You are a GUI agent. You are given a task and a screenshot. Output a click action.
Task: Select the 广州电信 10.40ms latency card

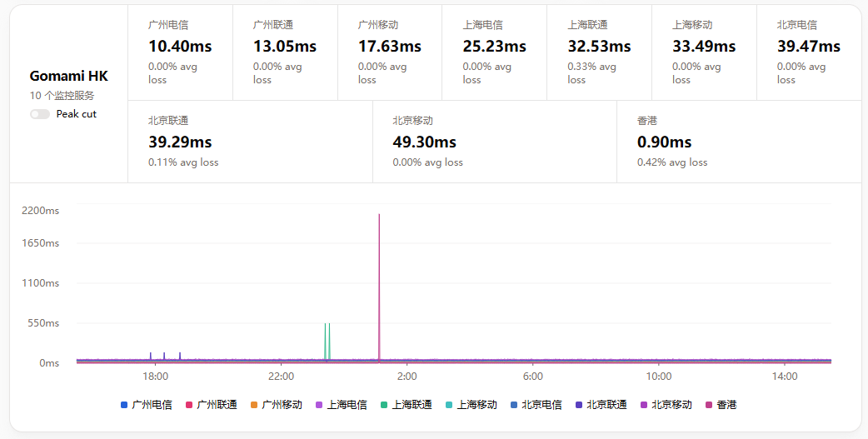point(180,52)
